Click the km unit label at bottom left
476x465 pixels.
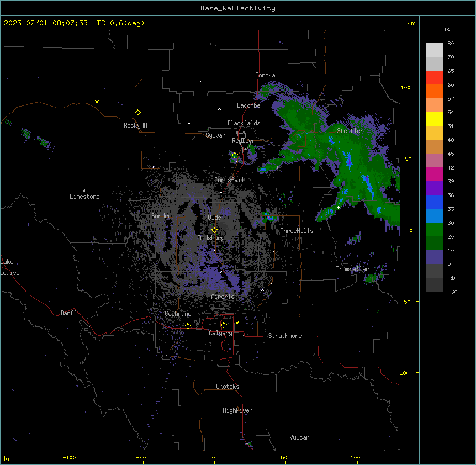[x=8, y=458]
